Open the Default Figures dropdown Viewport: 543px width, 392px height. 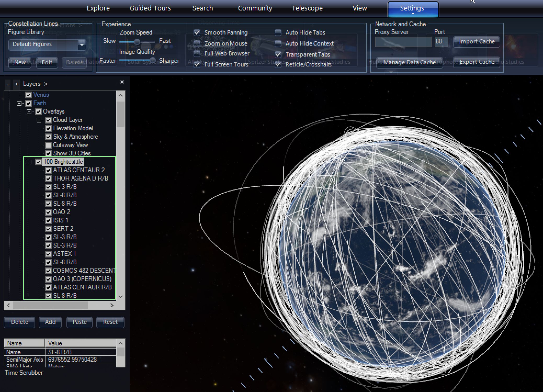pyautogui.click(x=82, y=44)
